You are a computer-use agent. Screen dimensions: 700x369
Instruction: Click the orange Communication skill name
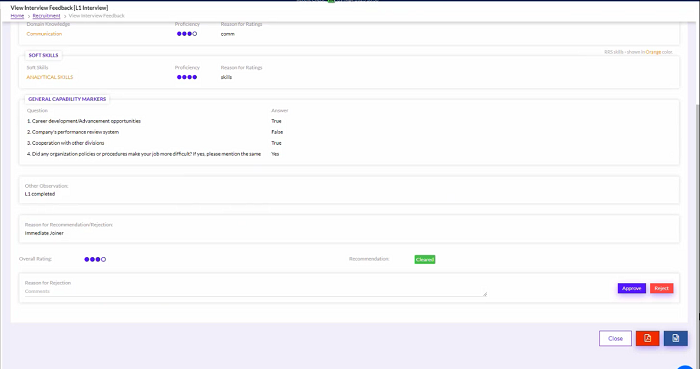(x=44, y=34)
